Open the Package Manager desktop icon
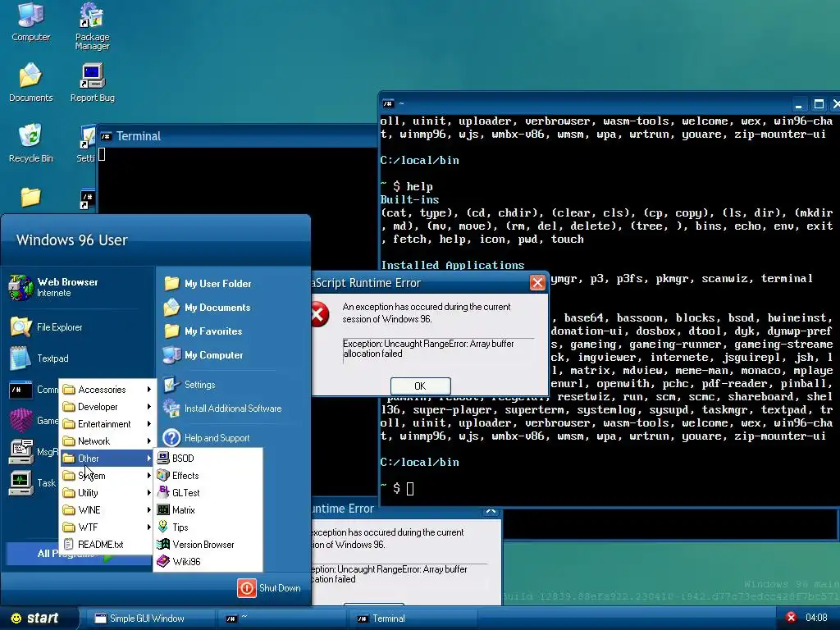 click(92, 25)
